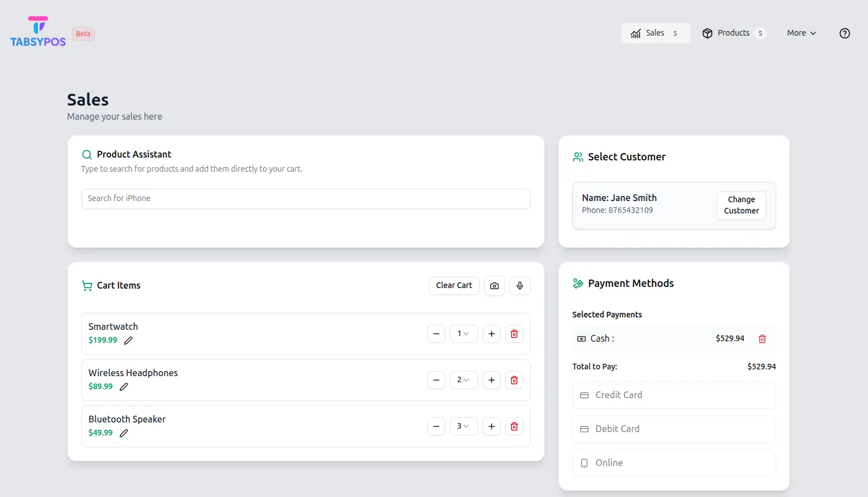Select Debit Card payment method

(x=674, y=429)
